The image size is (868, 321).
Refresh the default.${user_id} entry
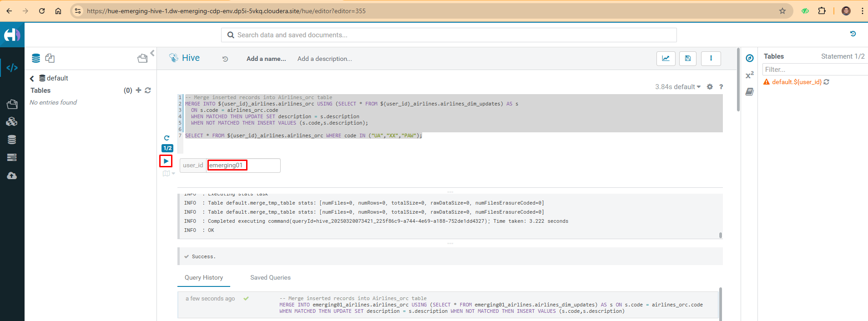827,82
